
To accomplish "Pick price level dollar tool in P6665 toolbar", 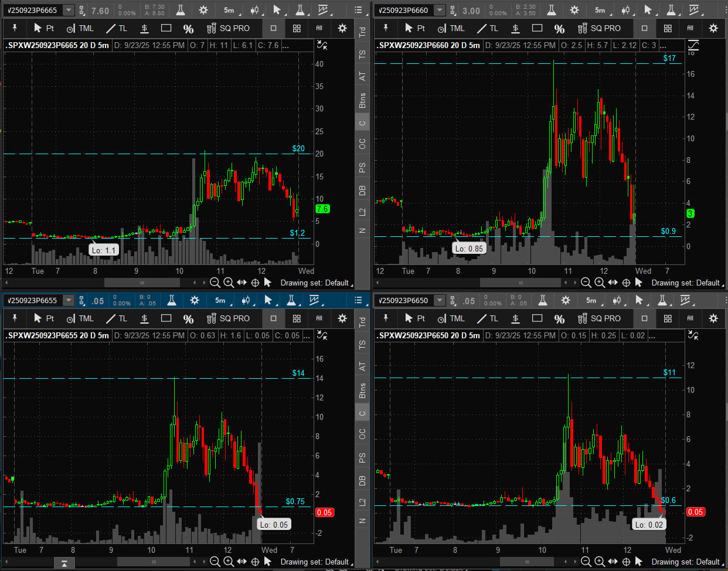I will (144, 28).
